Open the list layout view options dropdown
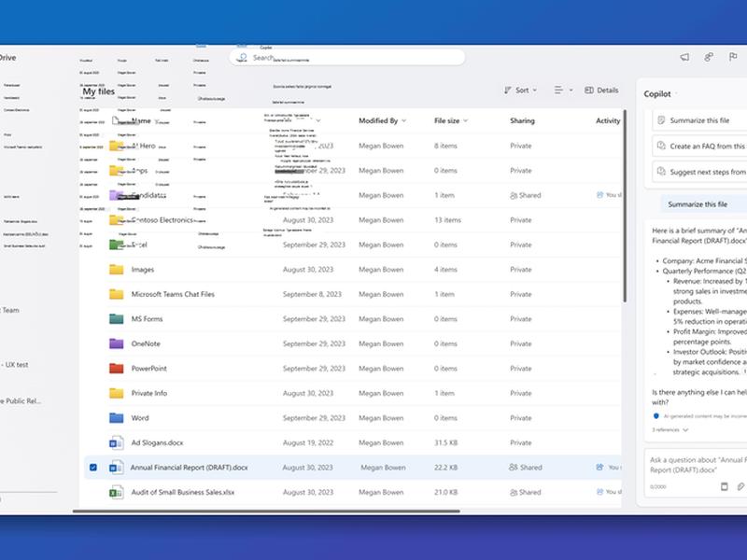The width and height of the screenshot is (747, 560). [x=563, y=90]
